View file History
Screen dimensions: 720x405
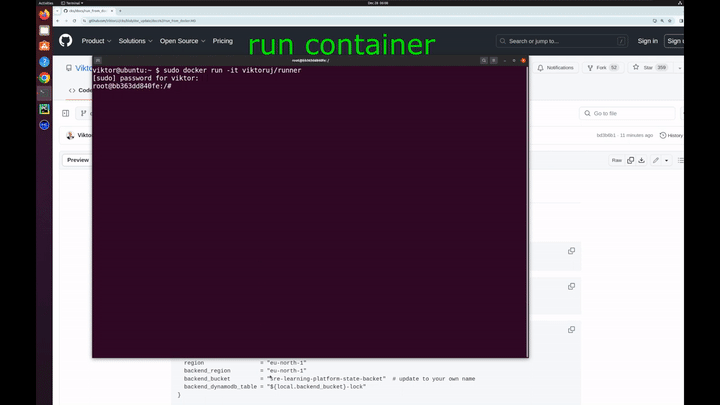pos(671,135)
